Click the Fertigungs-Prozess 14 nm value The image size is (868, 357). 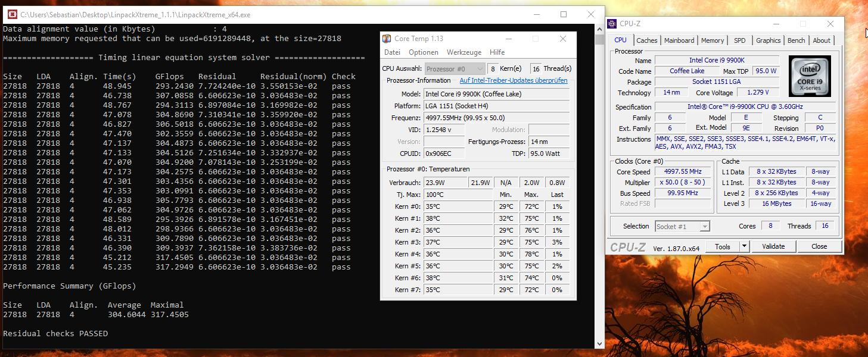(549, 142)
